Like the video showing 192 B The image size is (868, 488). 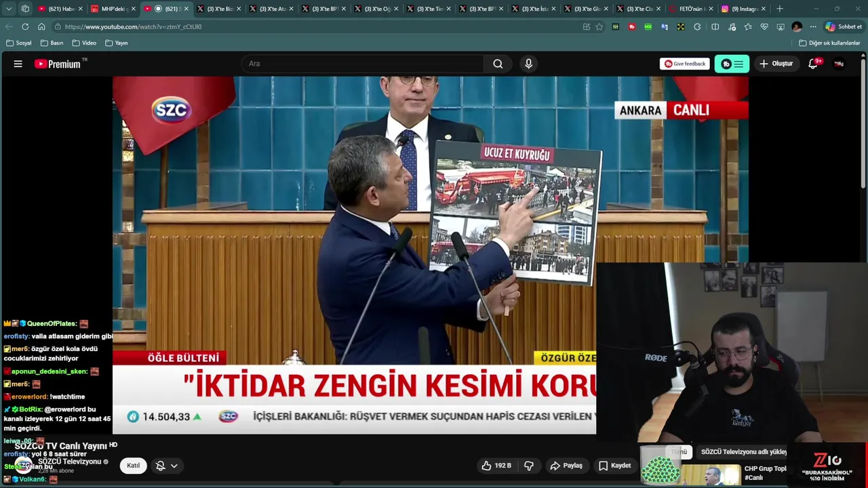pos(496,466)
